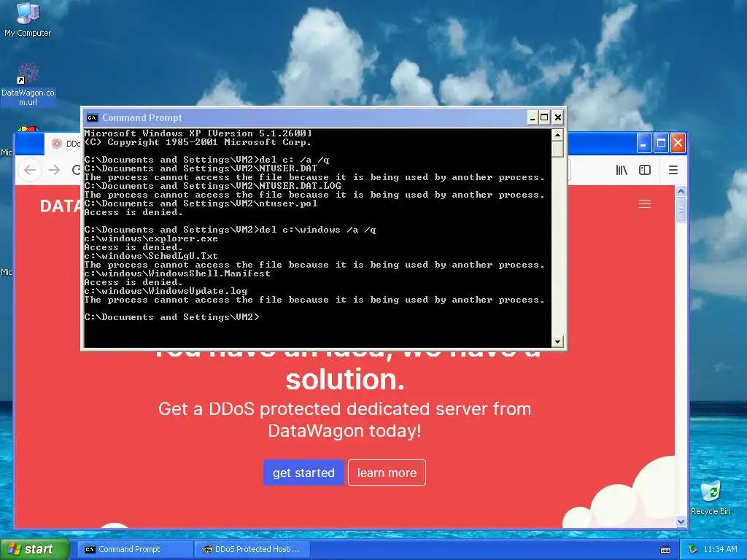Click the Command Prompt scroll down arrow

[x=557, y=341]
